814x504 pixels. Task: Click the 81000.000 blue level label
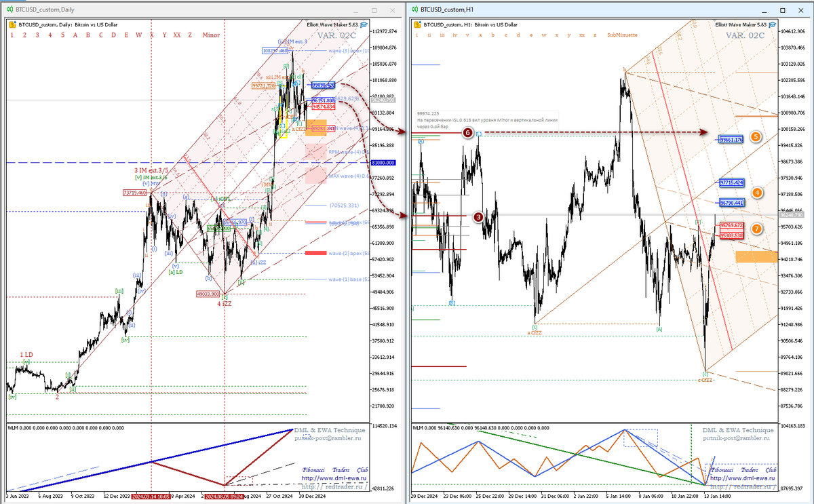pos(383,163)
